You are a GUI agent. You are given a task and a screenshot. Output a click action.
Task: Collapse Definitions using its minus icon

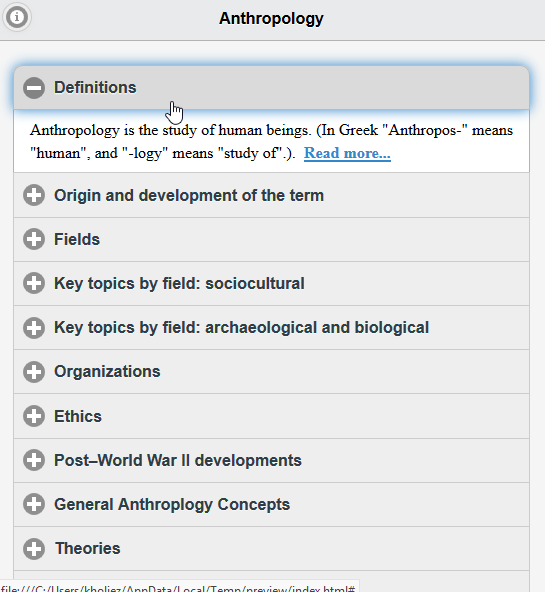pyautogui.click(x=34, y=88)
